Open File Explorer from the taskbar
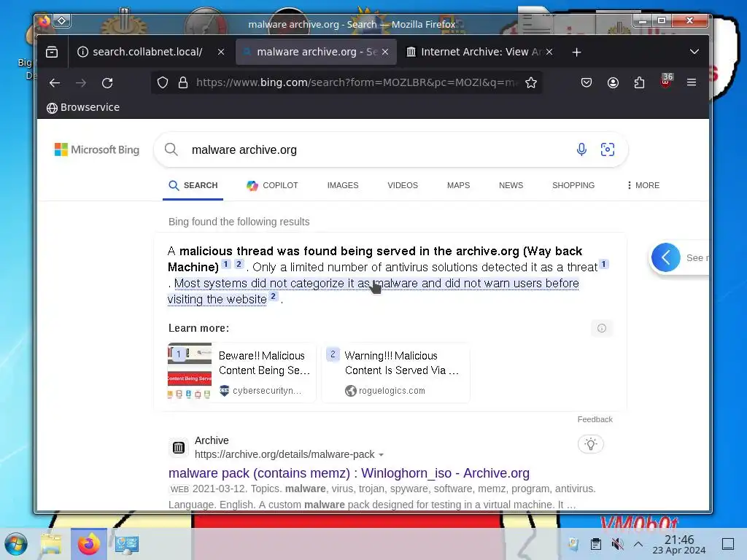747x560 pixels. 51,544
